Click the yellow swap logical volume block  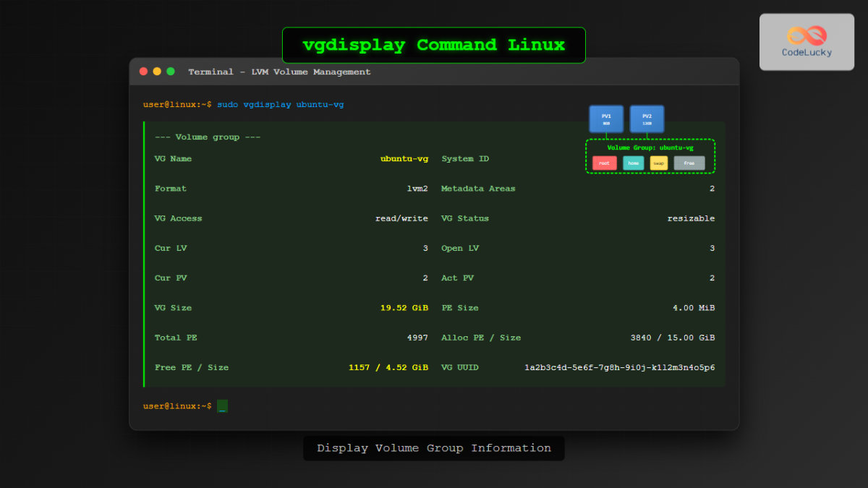659,163
